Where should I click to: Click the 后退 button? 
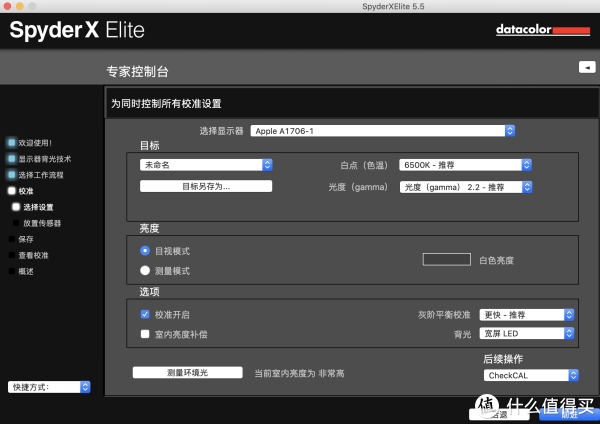click(x=499, y=415)
